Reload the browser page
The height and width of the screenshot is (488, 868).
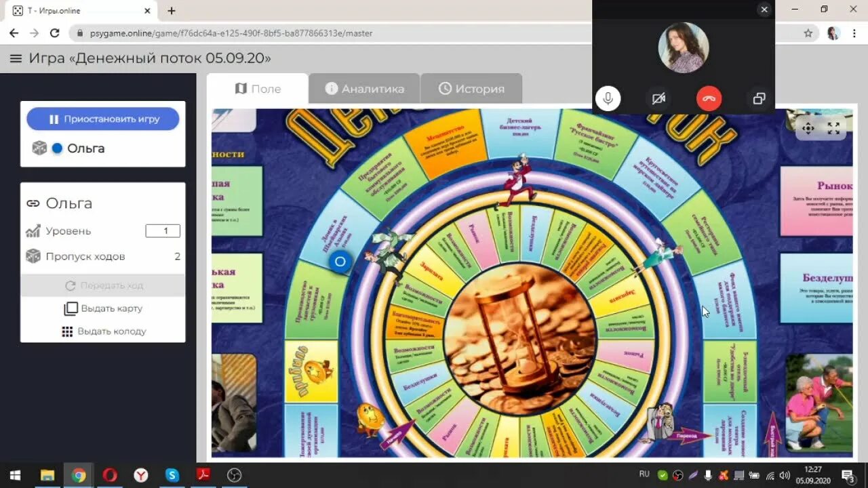pyautogui.click(x=55, y=33)
